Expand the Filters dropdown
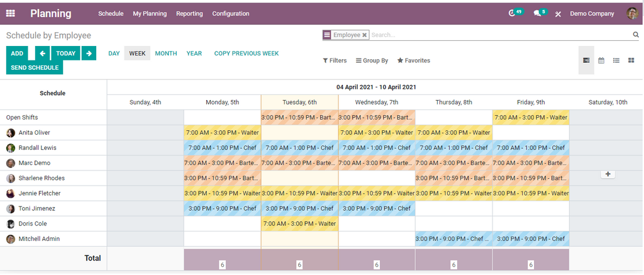This screenshot has width=644, height=275. [335, 61]
